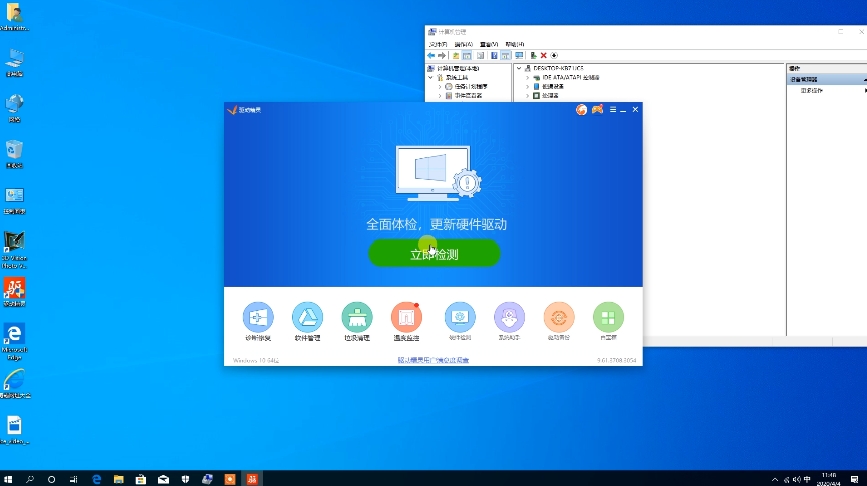
Task: Open the Windows Start menu
Action: (8, 479)
